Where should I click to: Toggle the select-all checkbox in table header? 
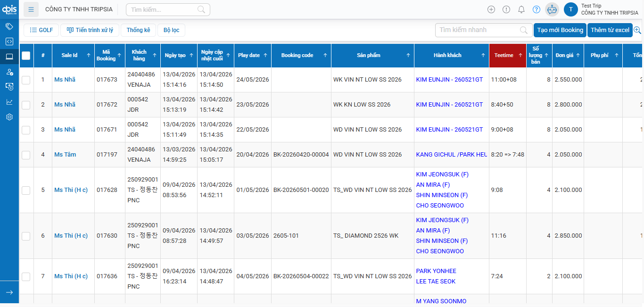(26, 56)
